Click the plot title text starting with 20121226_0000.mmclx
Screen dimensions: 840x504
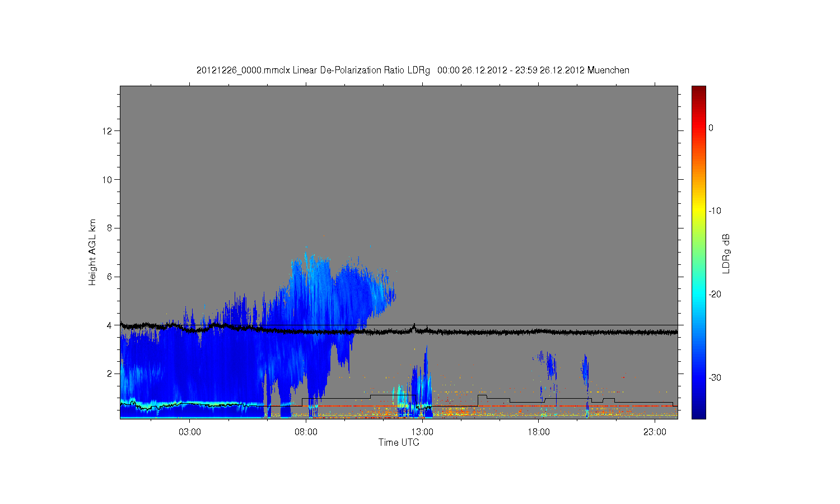[x=413, y=71]
